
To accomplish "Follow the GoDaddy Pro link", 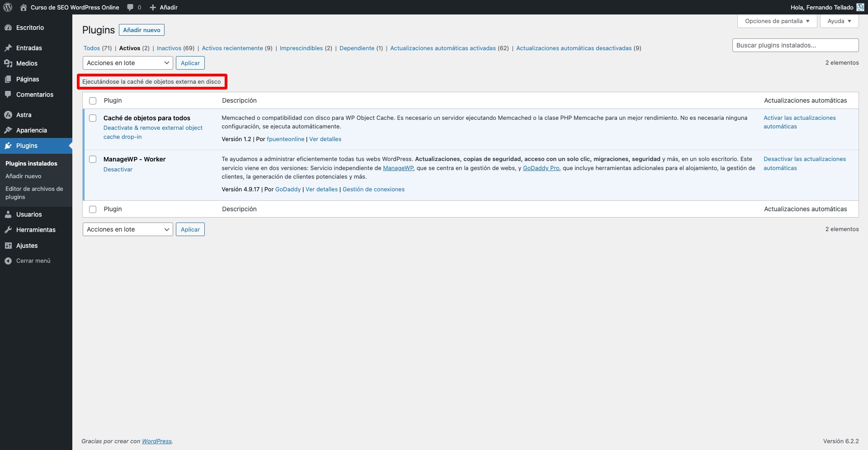I will tap(541, 168).
